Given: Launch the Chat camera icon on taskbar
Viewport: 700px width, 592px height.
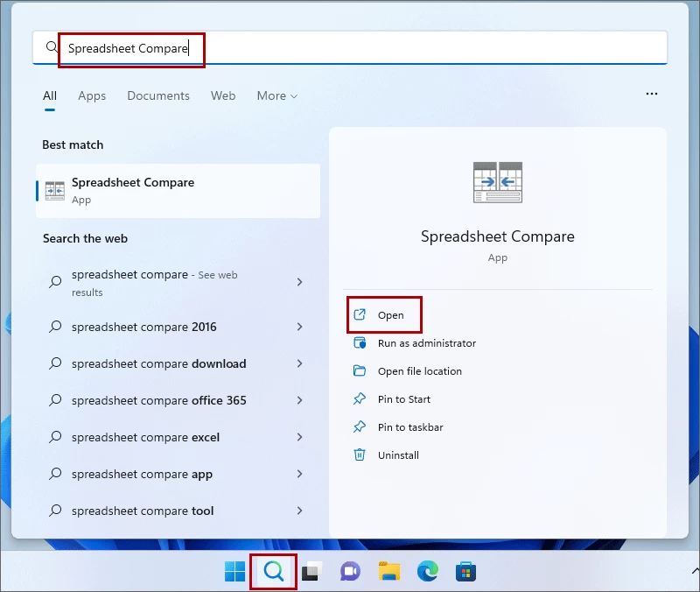Looking at the screenshot, I should pyautogui.click(x=350, y=571).
